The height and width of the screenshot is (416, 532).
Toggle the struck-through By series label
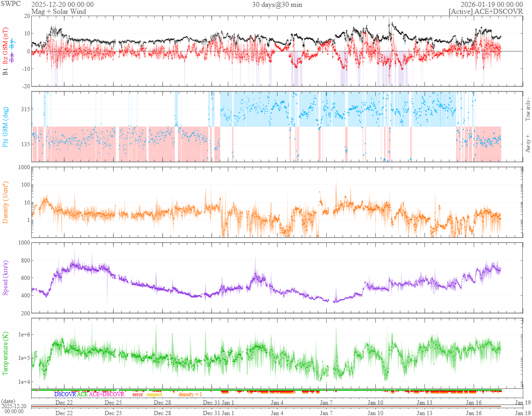click(12, 44)
